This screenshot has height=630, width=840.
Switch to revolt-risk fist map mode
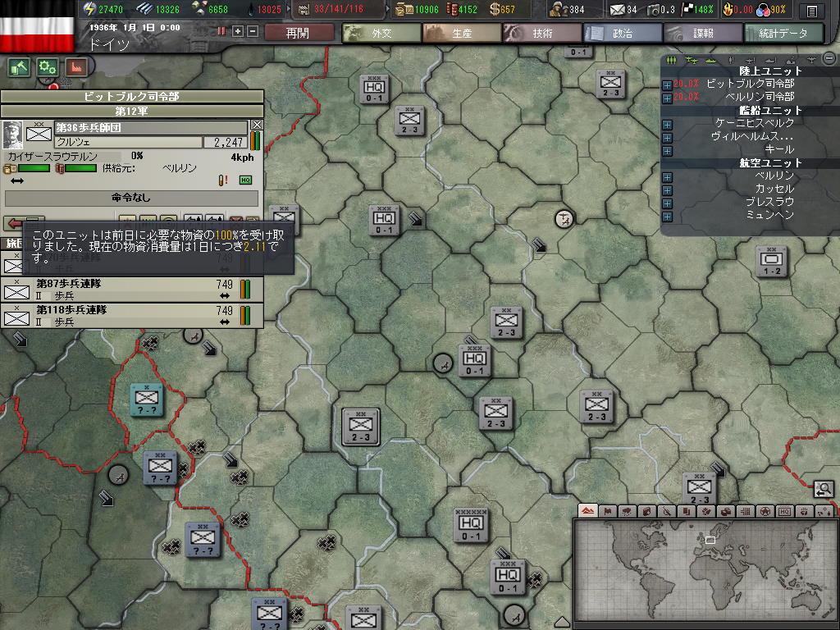804,511
